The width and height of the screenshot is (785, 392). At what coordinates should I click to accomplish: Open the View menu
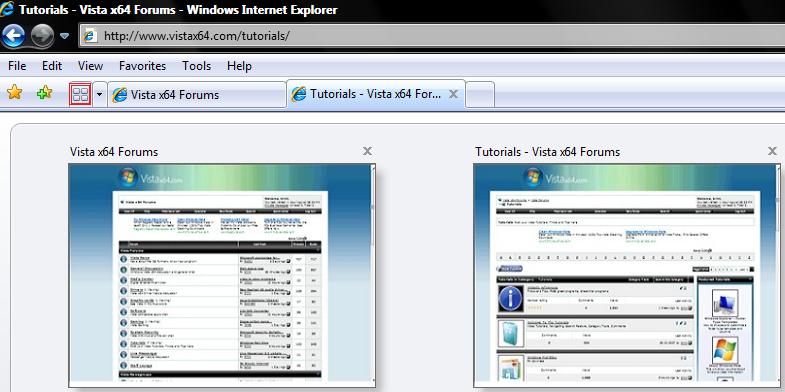click(x=90, y=66)
